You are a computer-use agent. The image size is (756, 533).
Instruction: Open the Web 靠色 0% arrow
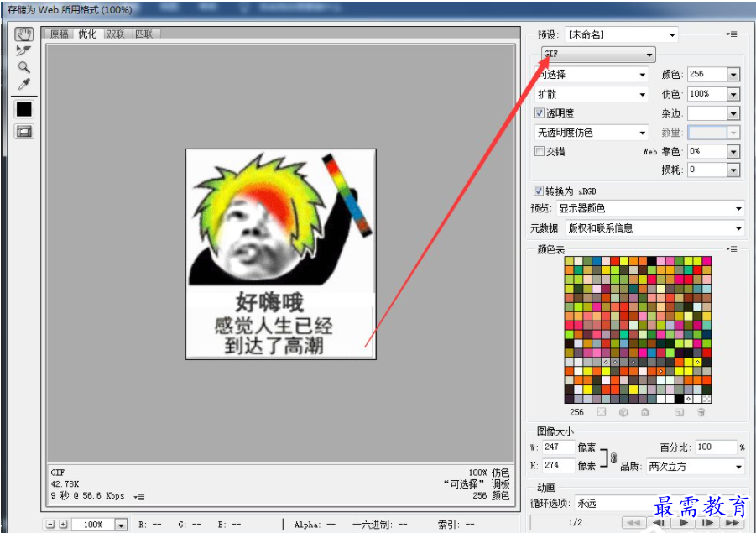[x=733, y=151]
